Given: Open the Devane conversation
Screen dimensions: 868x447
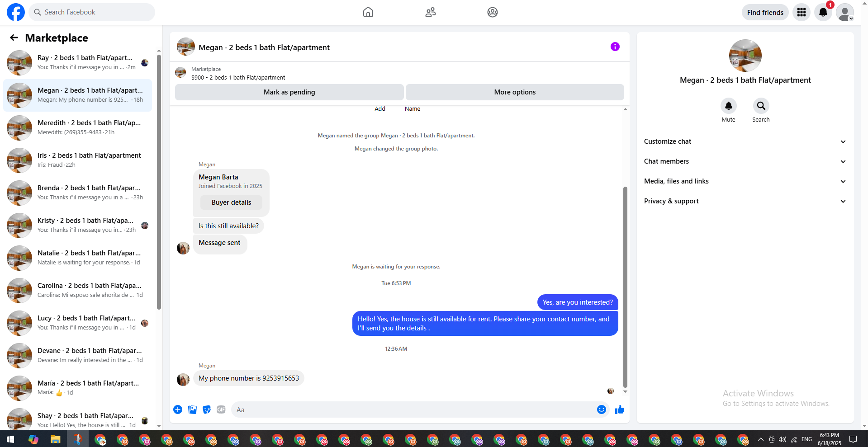Looking at the screenshot, I should [x=78, y=356].
